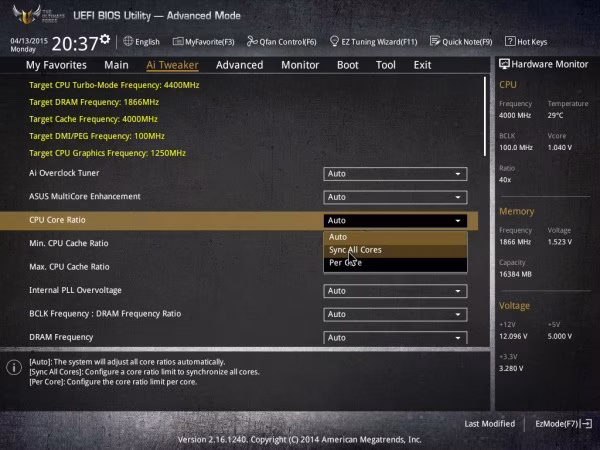Open ASUS MultiCore Enhancement dropdown
600x450 pixels.
coord(395,197)
